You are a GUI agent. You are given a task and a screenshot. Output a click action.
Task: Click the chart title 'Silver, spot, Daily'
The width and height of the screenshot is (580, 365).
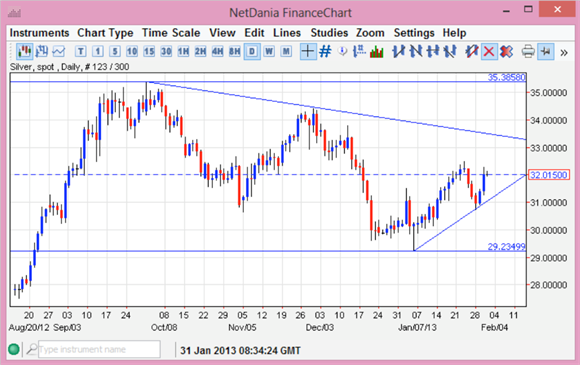pyautogui.click(x=69, y=67)
